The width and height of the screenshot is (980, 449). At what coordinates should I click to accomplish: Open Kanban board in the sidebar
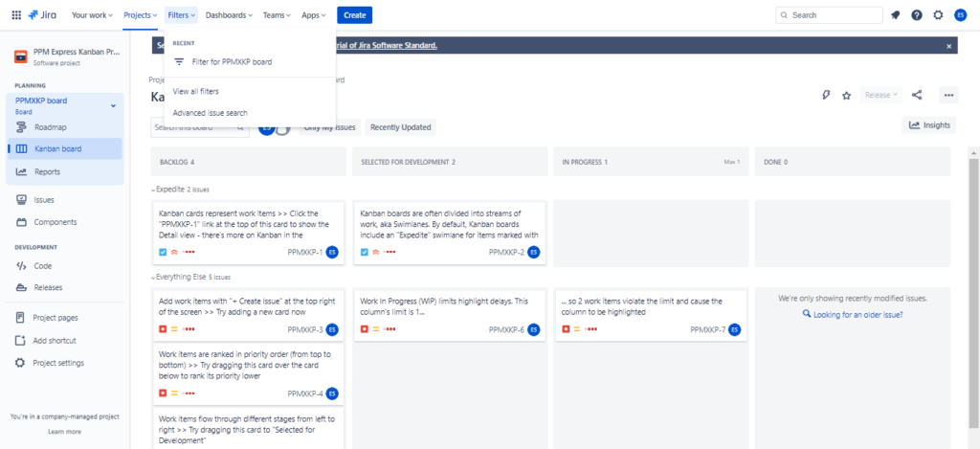[65, 148]
